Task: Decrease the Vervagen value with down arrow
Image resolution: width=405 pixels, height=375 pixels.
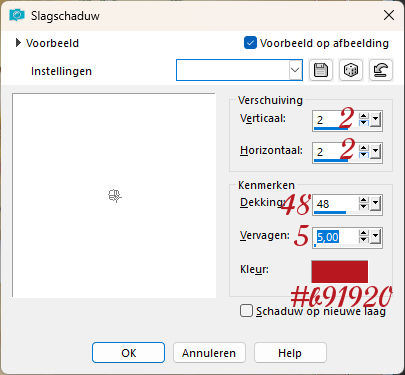Action: pos(364,240)
